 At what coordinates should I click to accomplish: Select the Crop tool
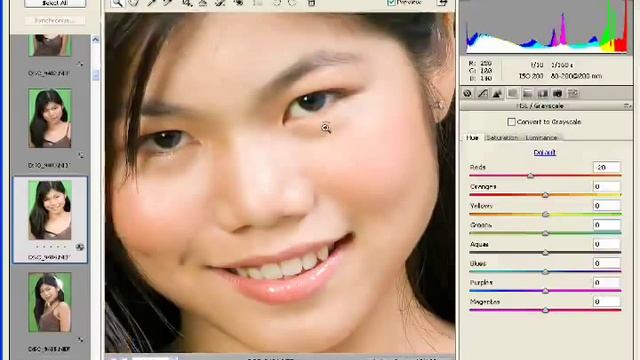tap(187, 3)
